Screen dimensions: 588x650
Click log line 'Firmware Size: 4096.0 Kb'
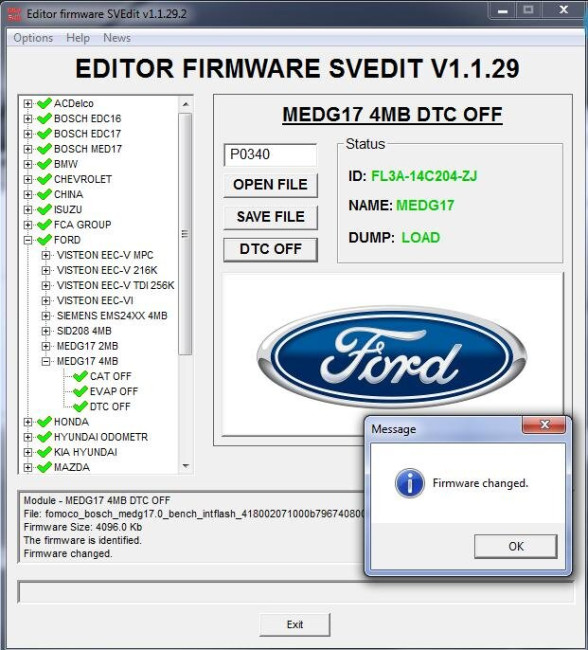83,527
